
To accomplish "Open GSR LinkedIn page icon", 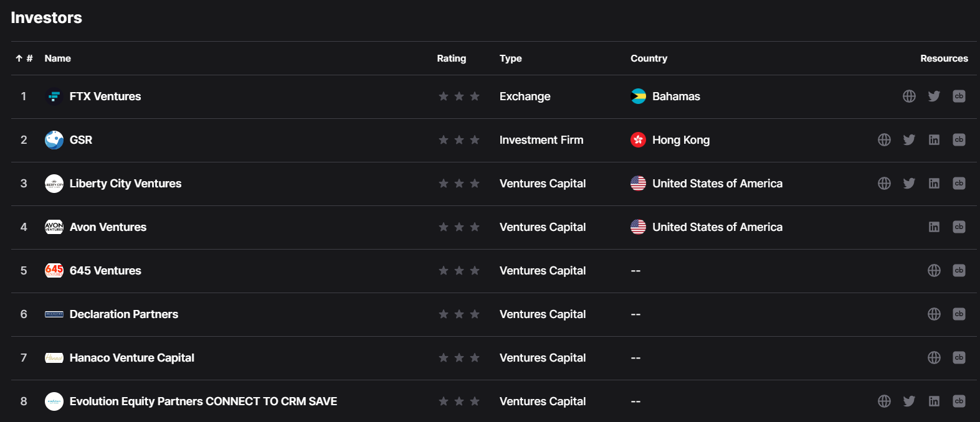I will pos(934,140).
